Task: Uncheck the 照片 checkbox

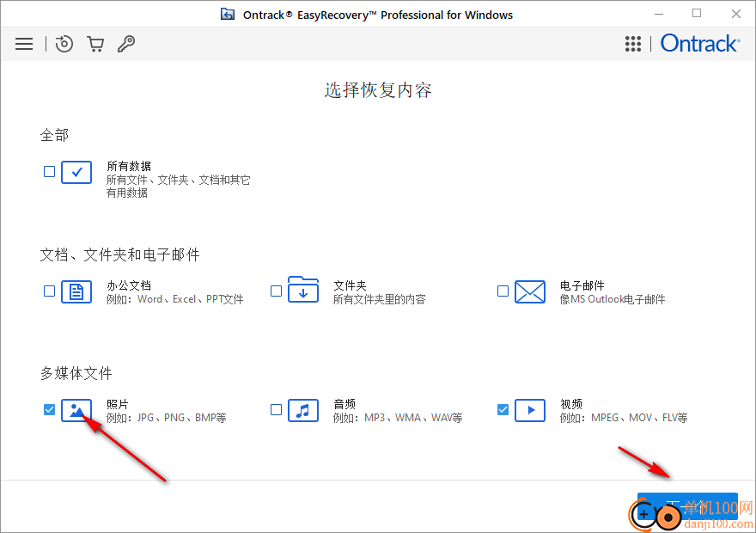Action: (49, 410)
